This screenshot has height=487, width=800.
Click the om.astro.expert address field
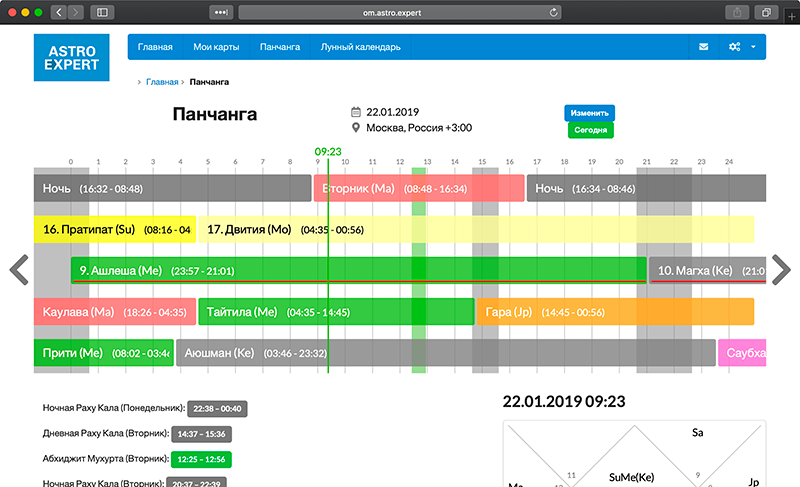tap(400, 12)
